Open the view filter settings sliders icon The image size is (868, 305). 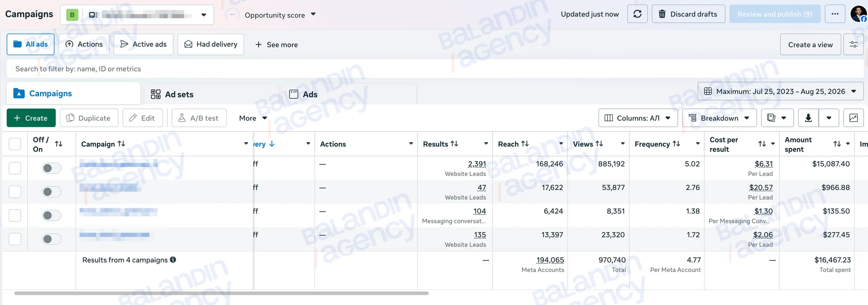click(853, 45)
